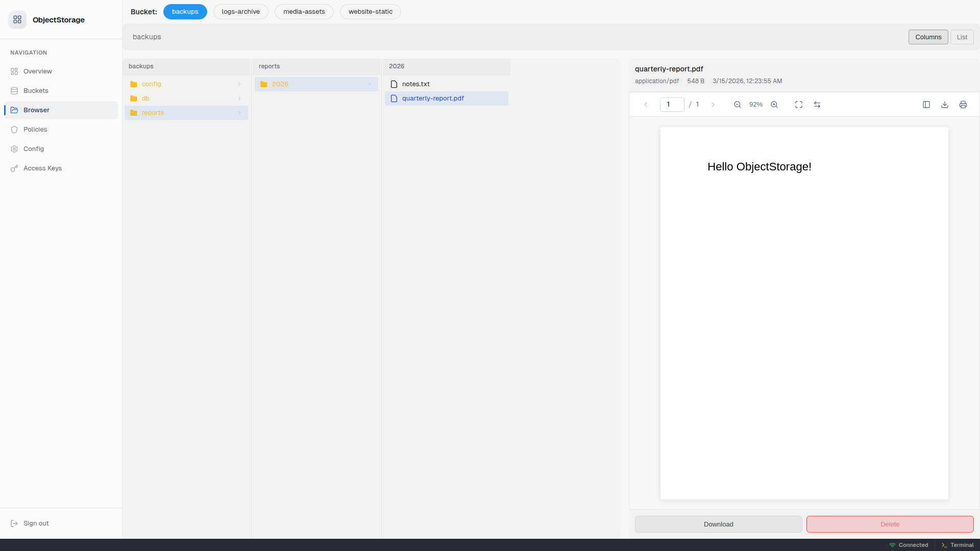The width and height of the screenshot is (980, 551).
Task: Open Access Keys from the sidebar
Action: pyautogui.click(x=43, y=168)
